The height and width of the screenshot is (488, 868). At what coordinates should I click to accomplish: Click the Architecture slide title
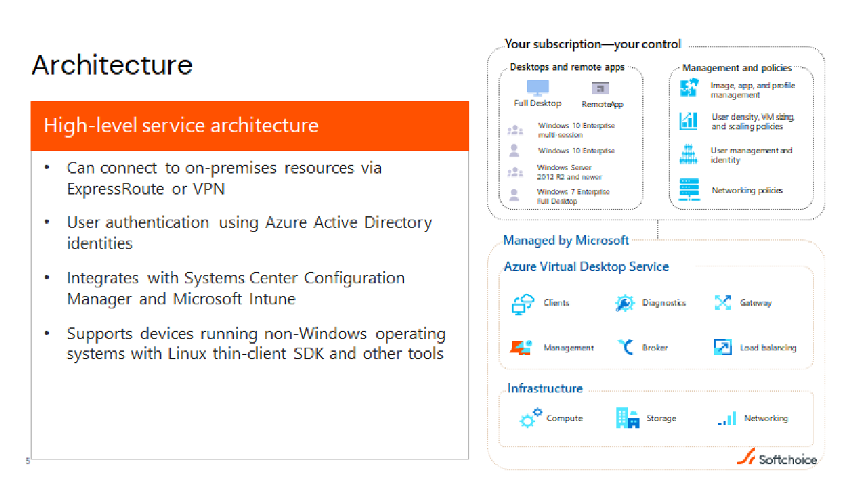(112, 65)
